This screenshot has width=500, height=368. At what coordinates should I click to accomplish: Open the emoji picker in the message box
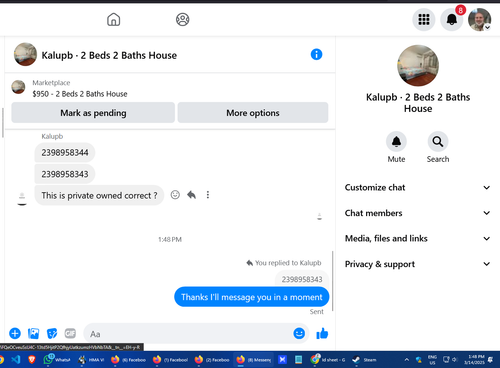tap(299, 333)
